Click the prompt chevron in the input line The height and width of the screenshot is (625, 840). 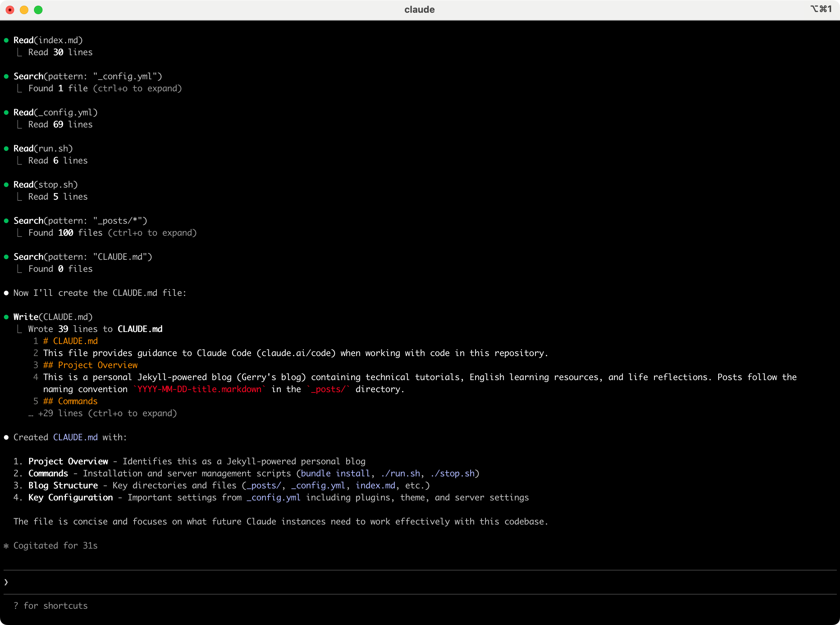(6, 582)
